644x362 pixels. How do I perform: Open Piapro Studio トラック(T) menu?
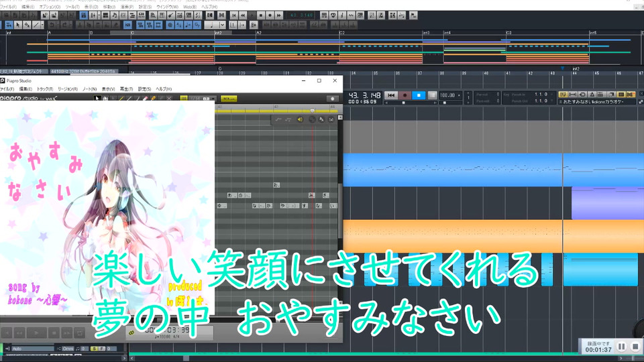[44, 89]
